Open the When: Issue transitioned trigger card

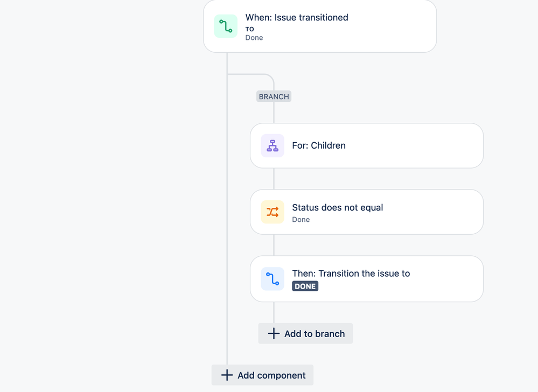point(320,26)
